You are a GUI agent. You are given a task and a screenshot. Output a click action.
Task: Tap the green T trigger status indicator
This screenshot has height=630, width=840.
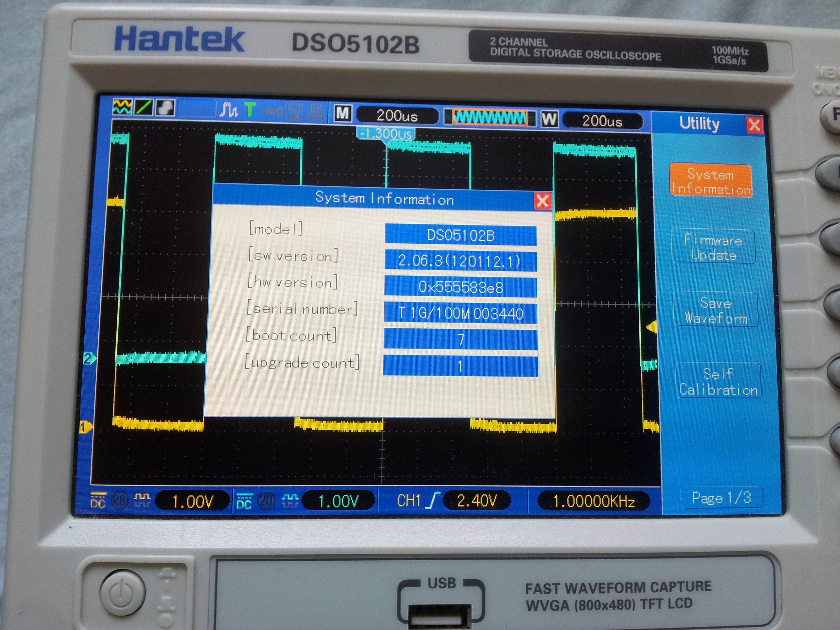point(250,110)
